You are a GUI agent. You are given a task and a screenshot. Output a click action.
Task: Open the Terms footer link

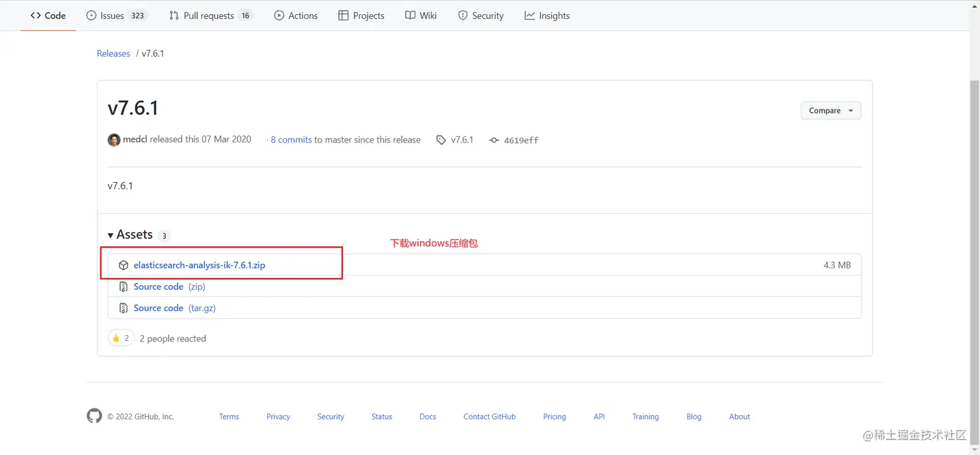[229, 417]
